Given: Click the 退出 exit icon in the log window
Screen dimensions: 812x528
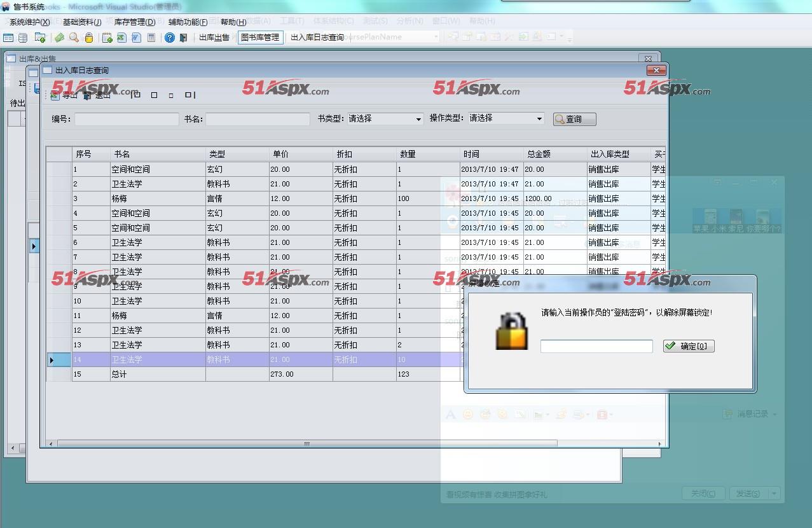Looking at the screenshot, I should tap(87, 95).
